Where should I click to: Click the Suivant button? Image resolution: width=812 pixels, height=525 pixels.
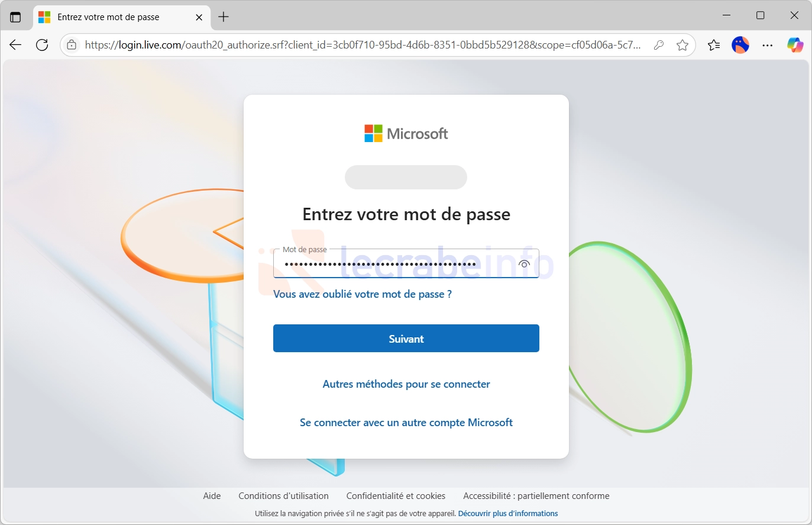click(x=406, y=339)
